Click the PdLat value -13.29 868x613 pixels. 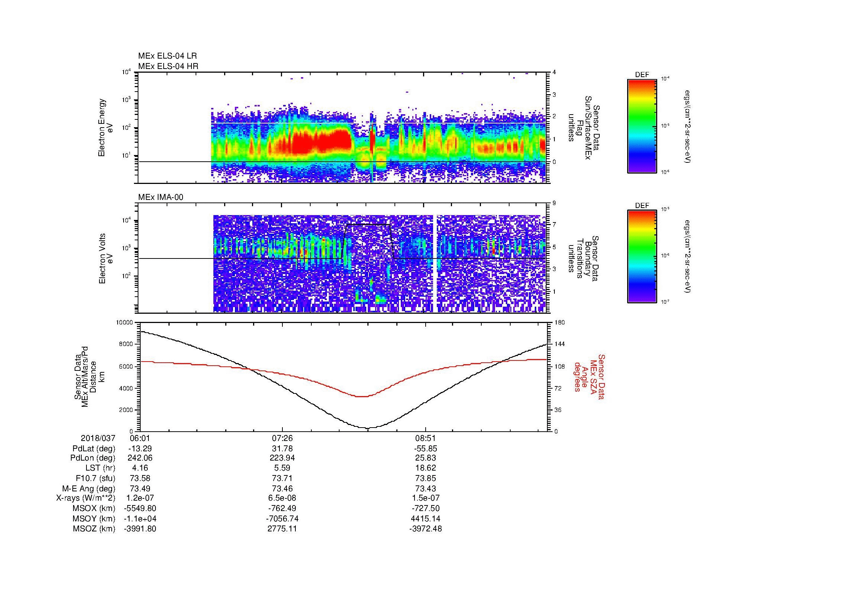(140, 449)
